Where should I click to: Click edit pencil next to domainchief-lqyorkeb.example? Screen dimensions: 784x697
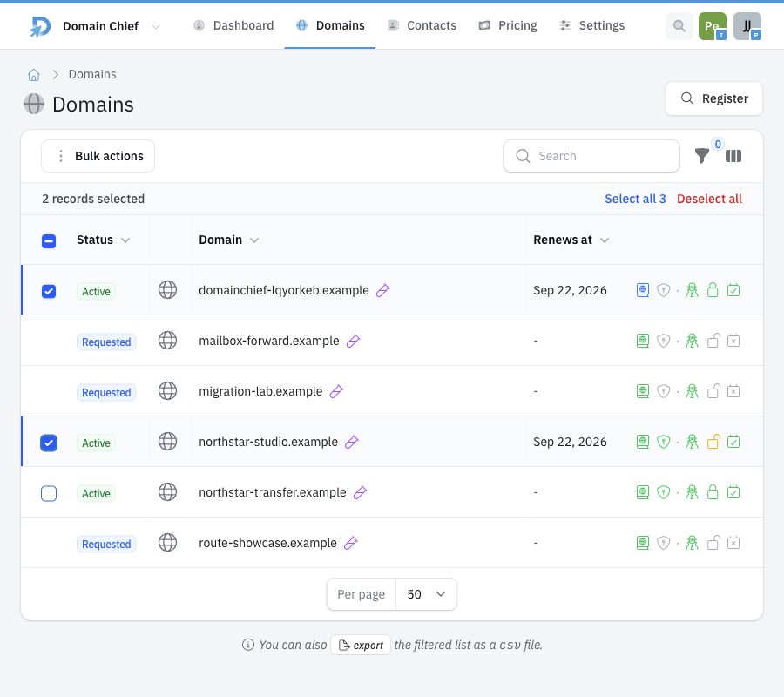383,290
